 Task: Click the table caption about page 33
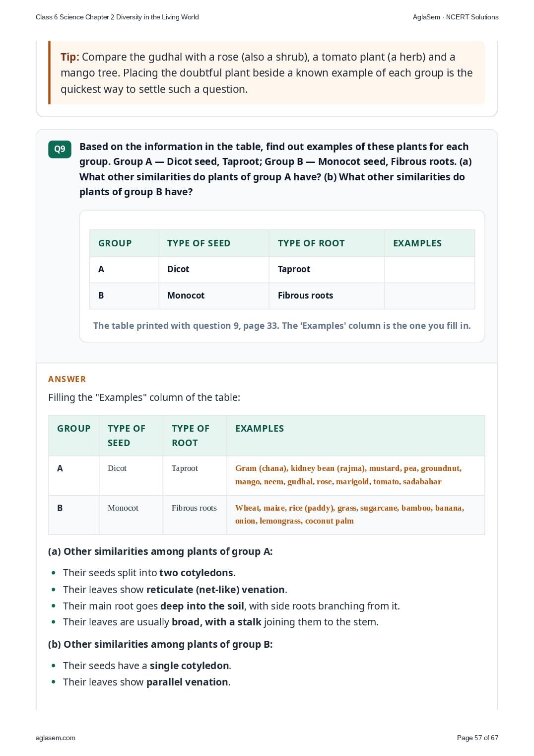282,326
